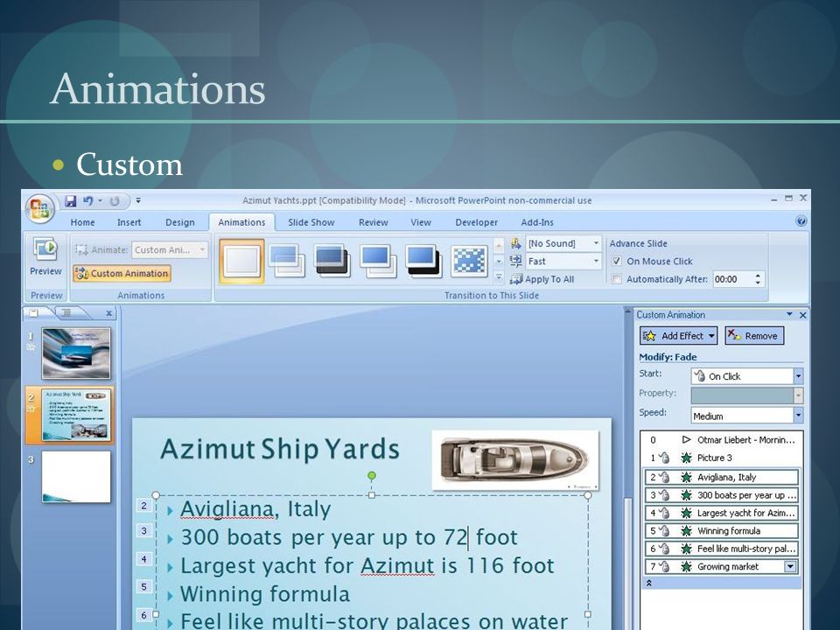Open Custom Animation pane options arrow
Screen dimensions: 840x630
pyautogui.click(x=789, y=314)
